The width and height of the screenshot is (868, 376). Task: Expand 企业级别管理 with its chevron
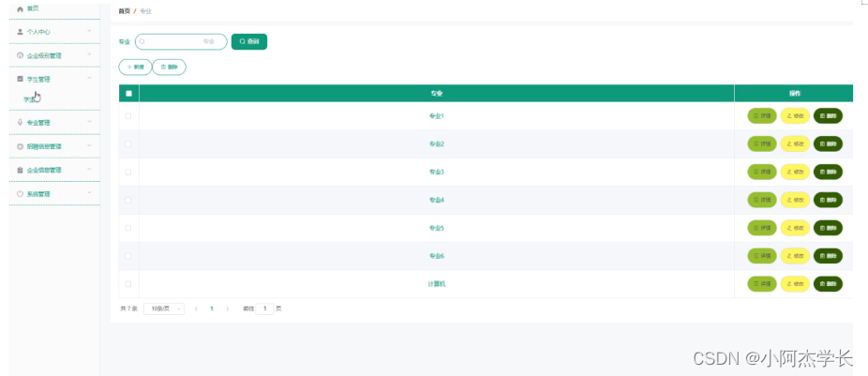coord(89,54)
